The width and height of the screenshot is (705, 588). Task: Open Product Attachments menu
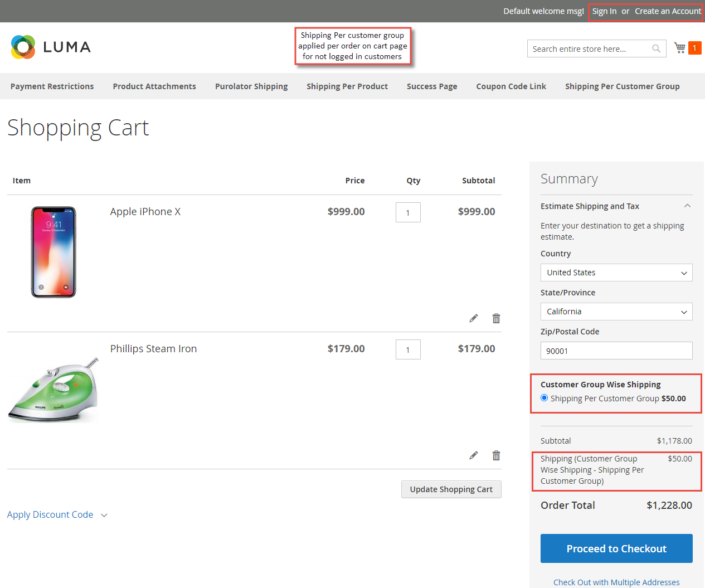click(x=154, y=86)
